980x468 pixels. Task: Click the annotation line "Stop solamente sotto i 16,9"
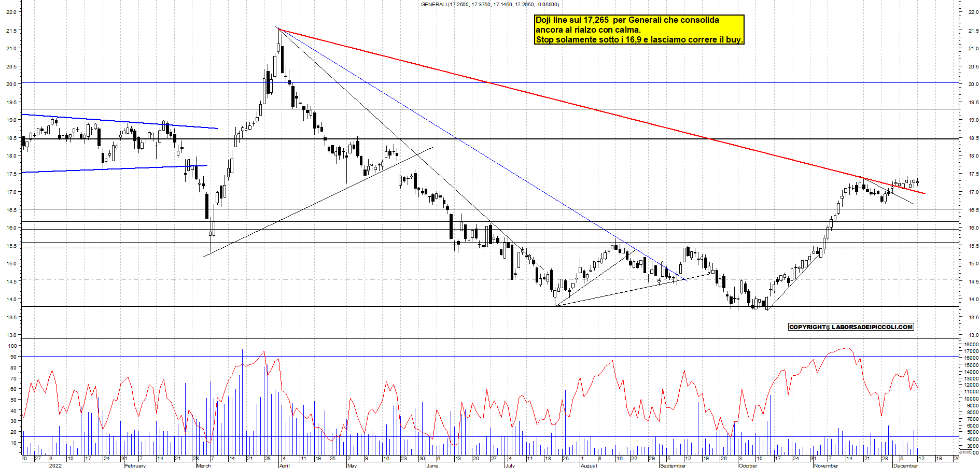[x=589, y=39]
